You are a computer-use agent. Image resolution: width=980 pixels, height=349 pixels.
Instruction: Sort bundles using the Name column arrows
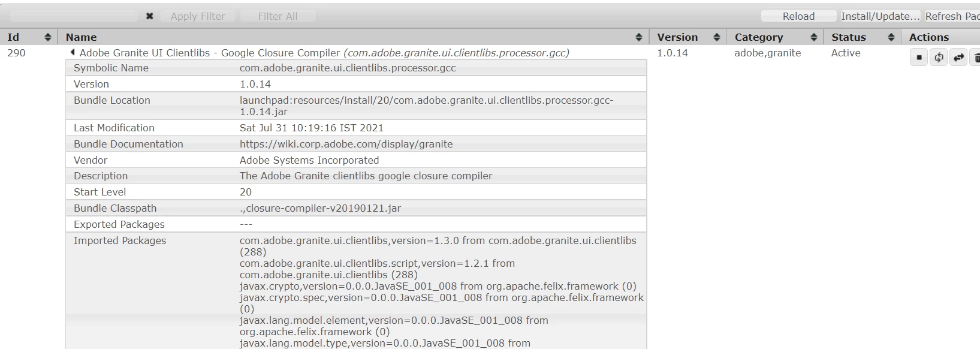click(639, 37)
